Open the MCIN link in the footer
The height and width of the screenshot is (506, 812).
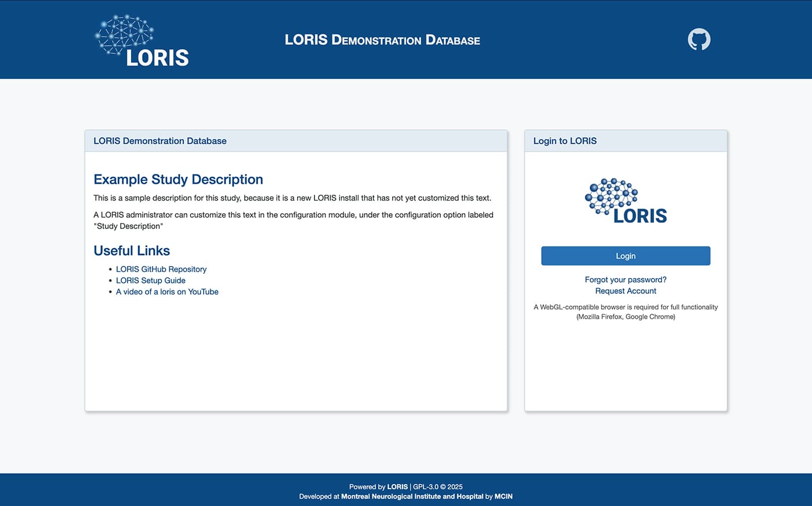pos(503,497)
